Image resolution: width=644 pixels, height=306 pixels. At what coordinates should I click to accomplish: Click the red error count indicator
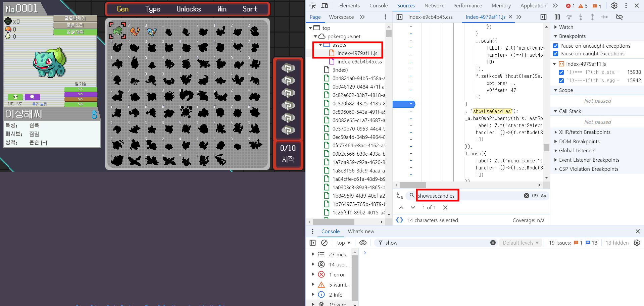[x=570, y=6]
